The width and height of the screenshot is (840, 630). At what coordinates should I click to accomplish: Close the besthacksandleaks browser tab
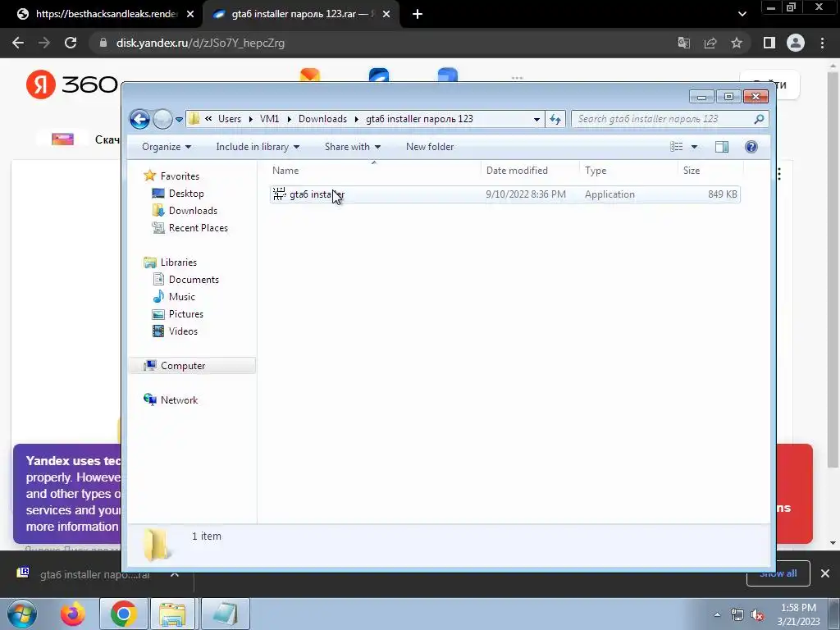pos(190,14)
